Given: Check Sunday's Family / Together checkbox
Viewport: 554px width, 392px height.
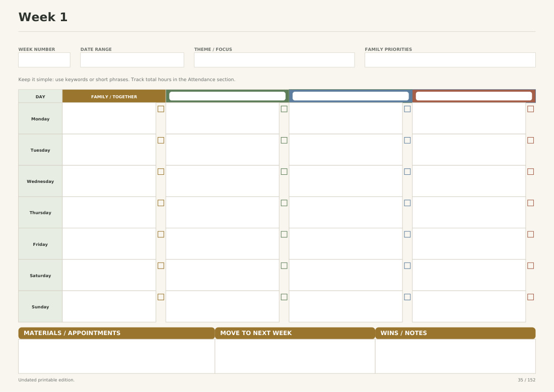Looking at the screenshot, I should point(161,297).
